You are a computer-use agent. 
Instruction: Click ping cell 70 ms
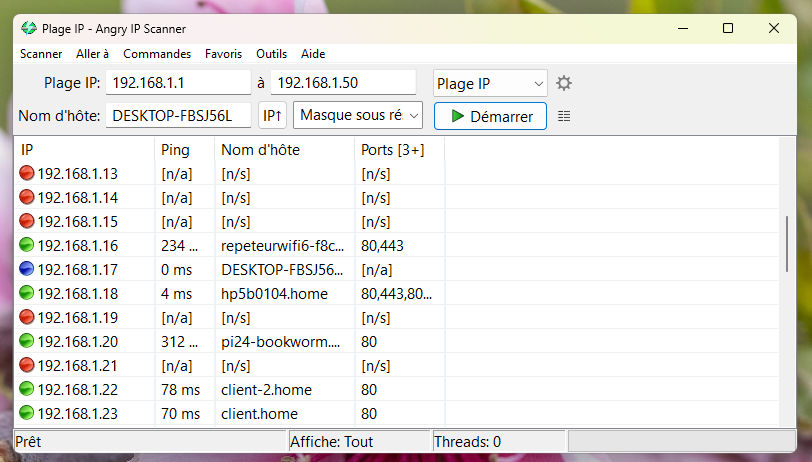(180, 414)
